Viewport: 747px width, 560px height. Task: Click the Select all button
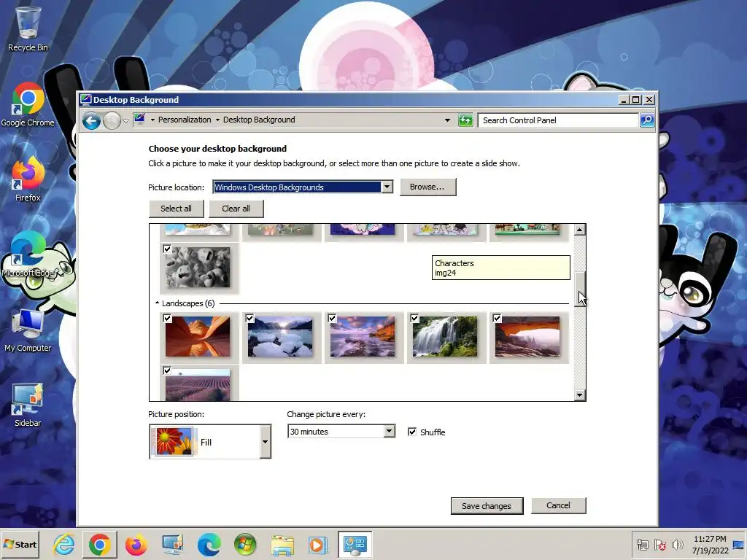pyautogui.click(x=177, y=209)
